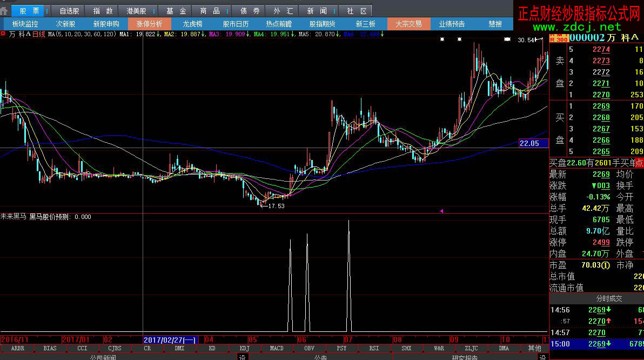
Task: Open the dropdown dots beside 新闻
Action: (333, 11)
